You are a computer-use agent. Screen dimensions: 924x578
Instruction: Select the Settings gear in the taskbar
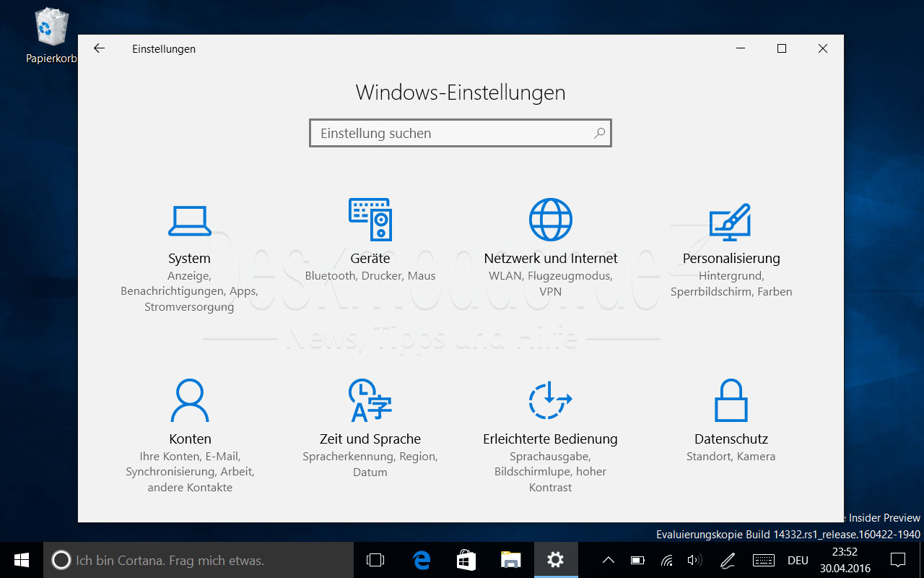555,560
